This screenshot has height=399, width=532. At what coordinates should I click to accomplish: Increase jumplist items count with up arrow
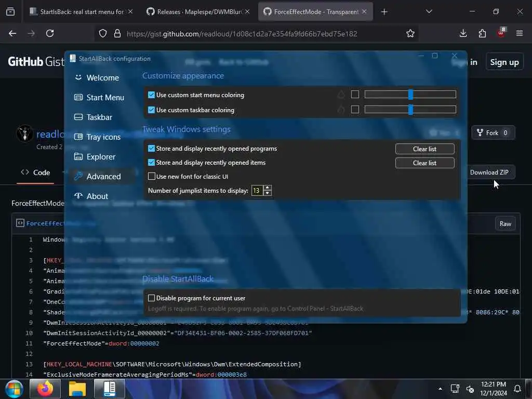268,188
